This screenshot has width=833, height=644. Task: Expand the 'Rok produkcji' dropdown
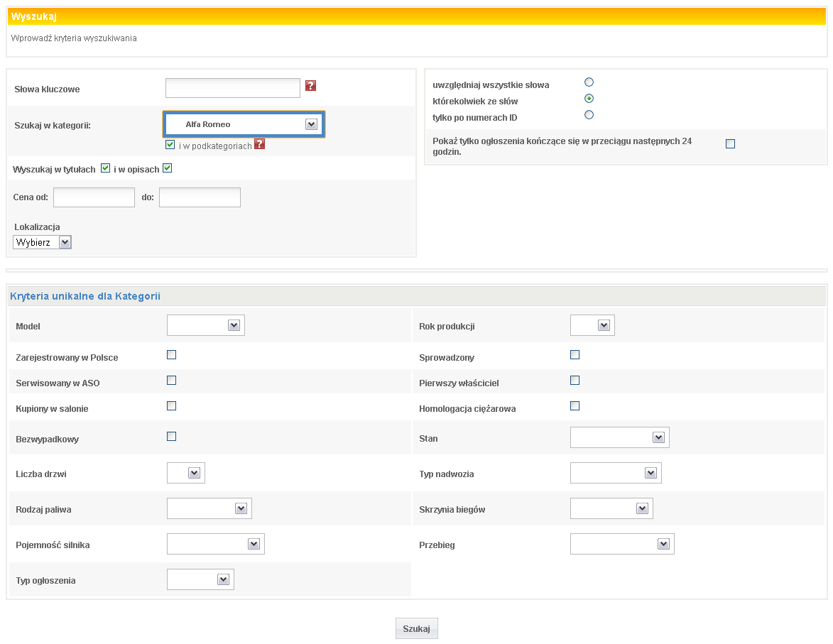592,325
